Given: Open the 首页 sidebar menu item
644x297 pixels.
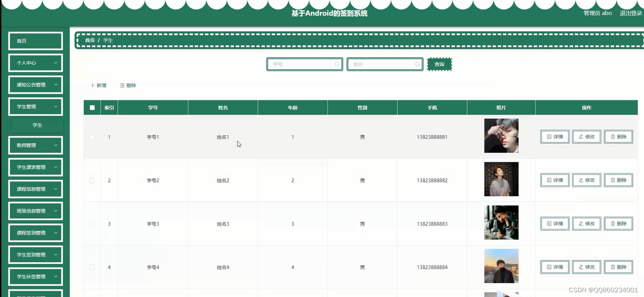Looking at the screenshot, I should [36, 41].
